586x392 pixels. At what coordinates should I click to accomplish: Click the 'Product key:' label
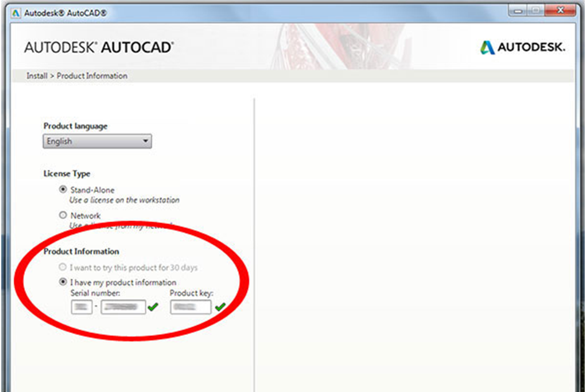pos(192,293)
